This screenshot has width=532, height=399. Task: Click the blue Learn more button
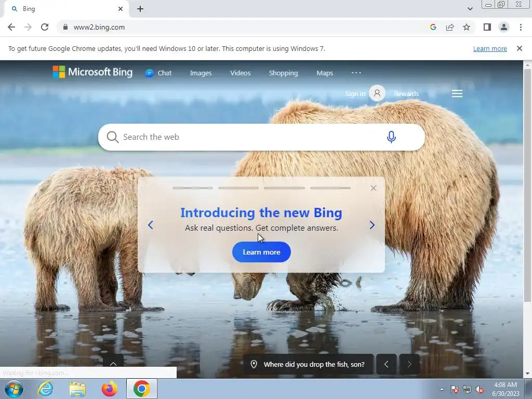pyautogui.click(x=261, y=252)
